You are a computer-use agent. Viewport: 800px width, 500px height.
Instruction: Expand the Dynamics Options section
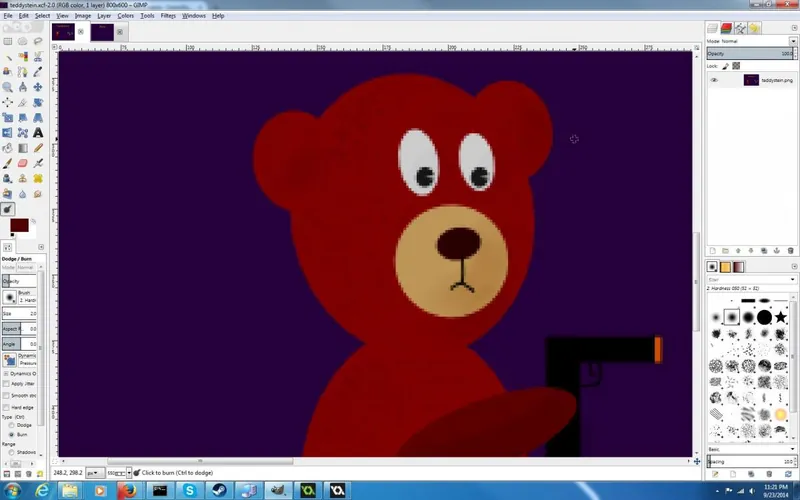click(6, 373)
